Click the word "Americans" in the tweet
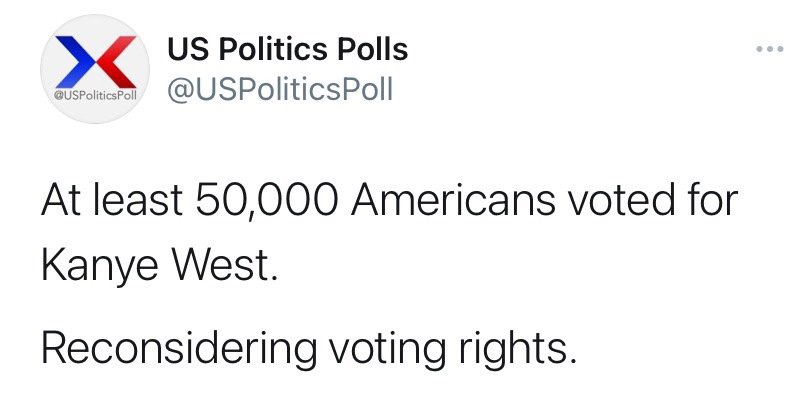This screenshot has width=806, height=409. [x=453, y=199]
